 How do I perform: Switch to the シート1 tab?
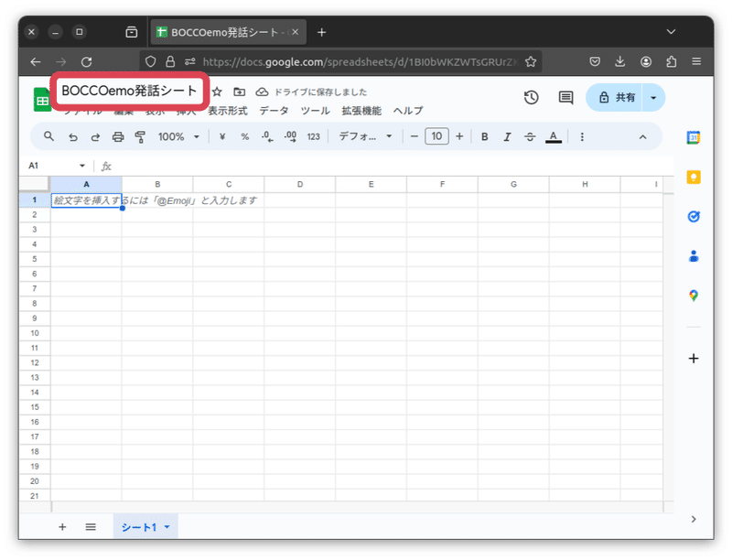tap(139, 527)
